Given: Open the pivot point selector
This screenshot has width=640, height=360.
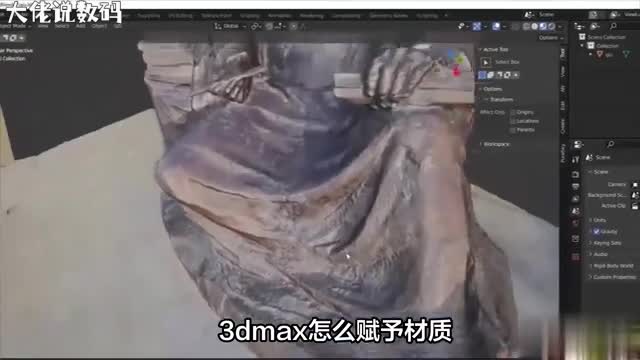Looking at the screenshot, I should pos(256,26).
